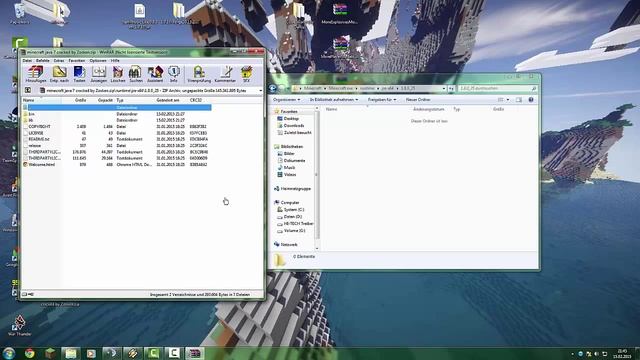Open the Freigeben für dropdown
The height and width of the screenshot is (360, 640).
click(382, 100)
